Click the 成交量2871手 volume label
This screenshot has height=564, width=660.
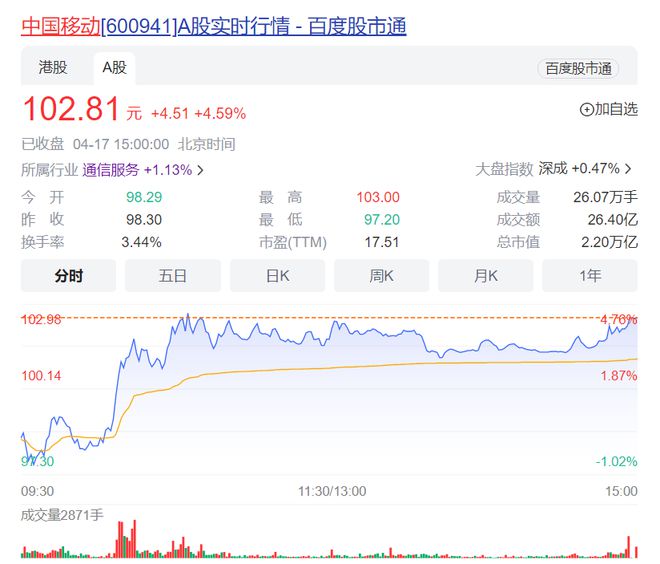(62, 515)
